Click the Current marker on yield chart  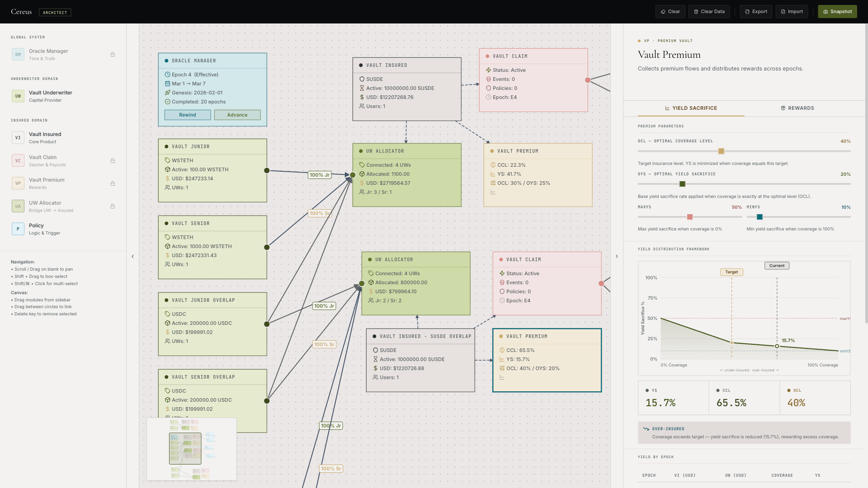tap(777, 266)
